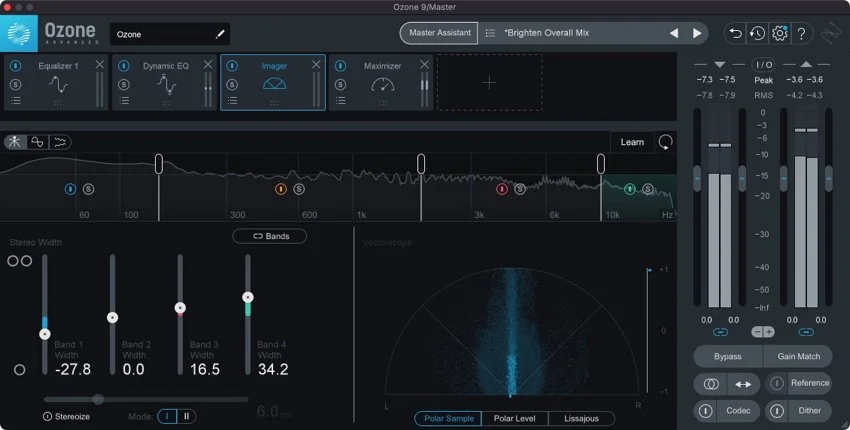The image size is (850, 430).
Task: Go to next preset
Action: (697, 33)
